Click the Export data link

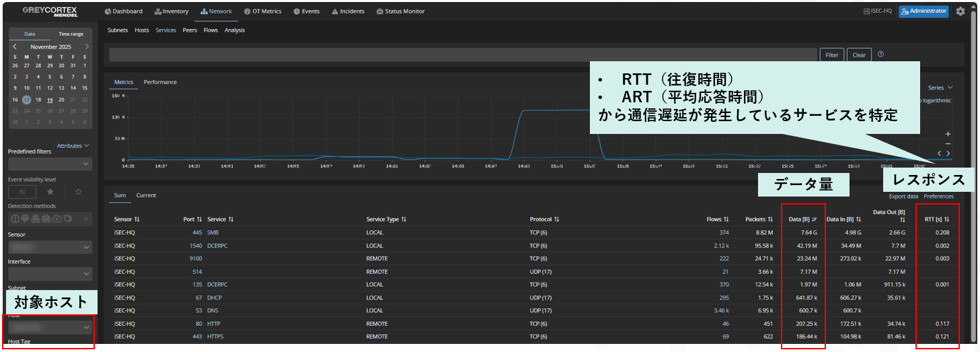tap(903, 197)
